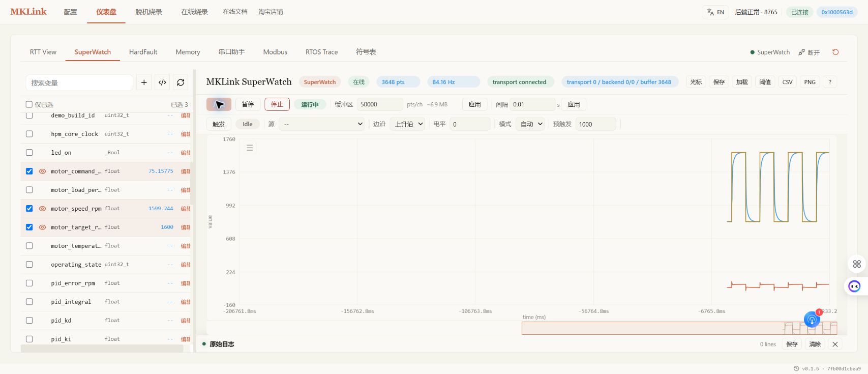Image resolution: width=868 pixels, height=374 pixels.
Task: Click the MKLink logo
Action: pyautogui.click(x=28, y=12)
